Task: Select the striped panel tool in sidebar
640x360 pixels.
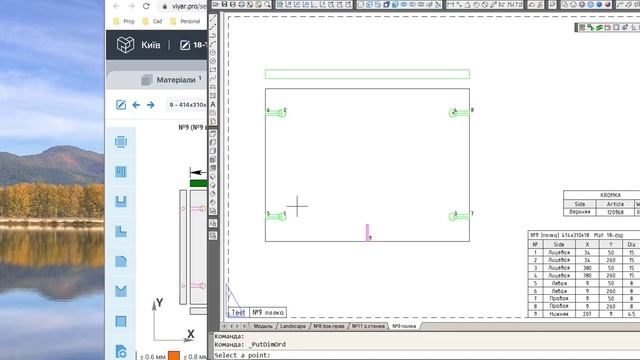Action: point(121,171)
